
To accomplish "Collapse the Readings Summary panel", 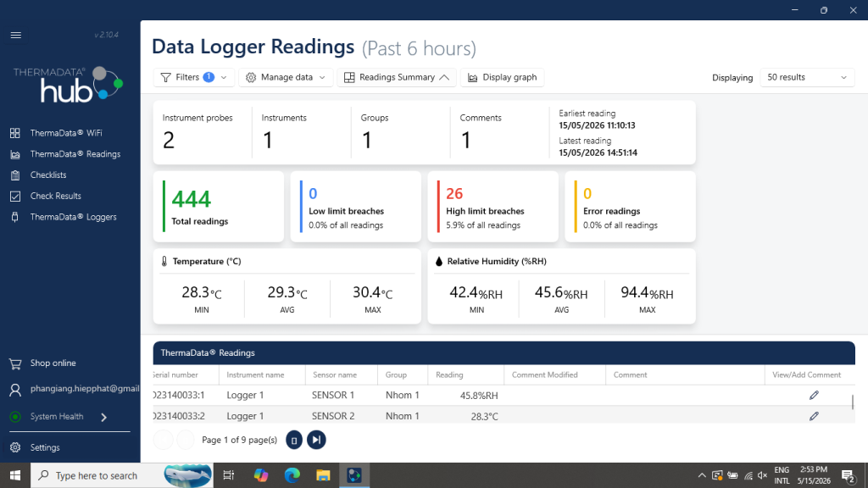I will tap(397, 77).
